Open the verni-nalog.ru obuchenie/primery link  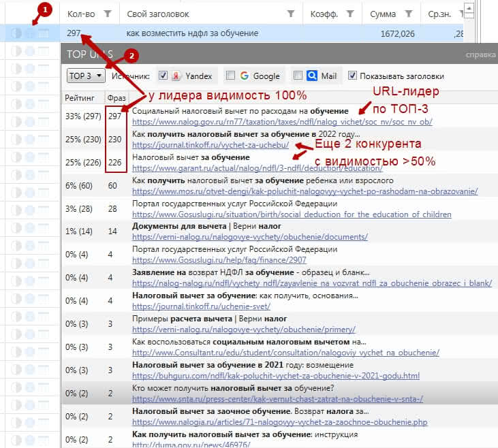click(x=244, y=330)
